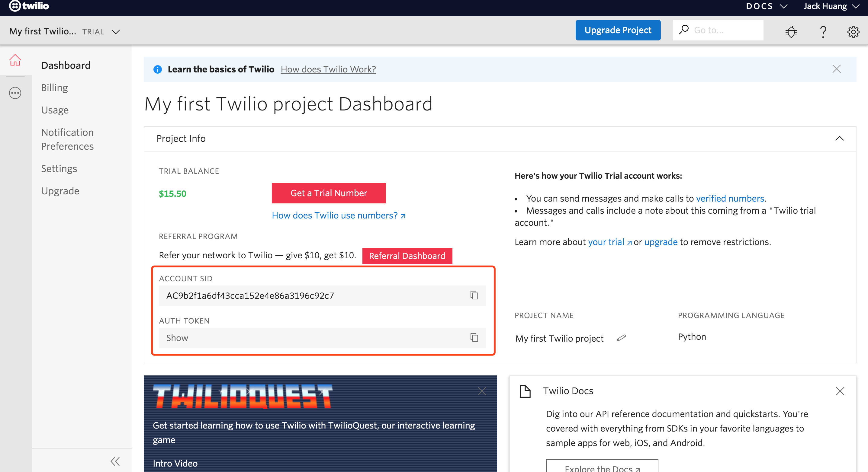Dismiss the Learn the basics banner
Screen dimensions: 868x472
836,69
